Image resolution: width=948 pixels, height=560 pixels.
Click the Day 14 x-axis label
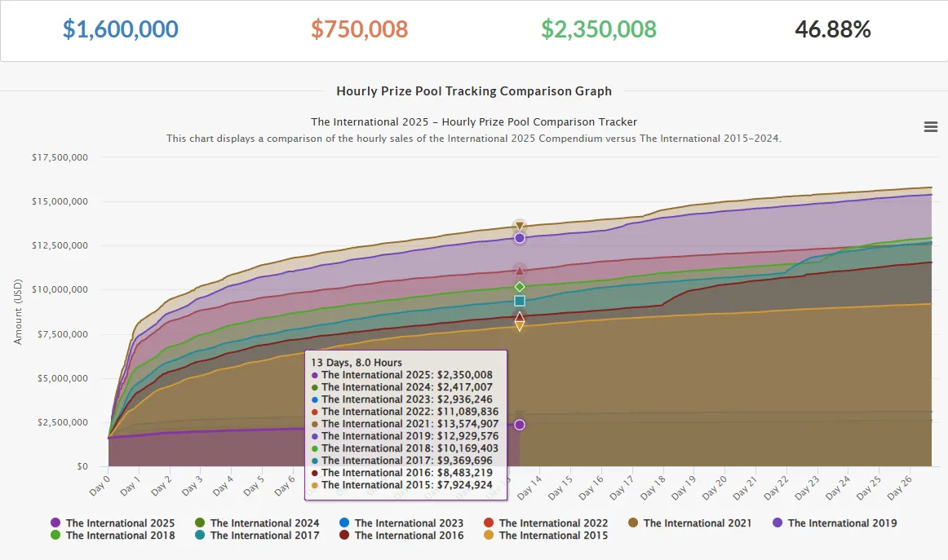coord(529,487)
